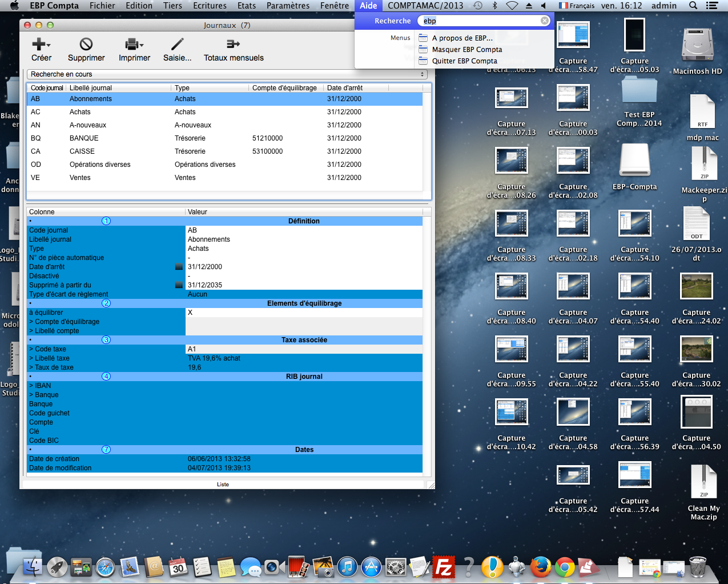The width and height of the screenshot is (728, 584).
Task: Open the Trash in the Dock
Action: [698, 567]
